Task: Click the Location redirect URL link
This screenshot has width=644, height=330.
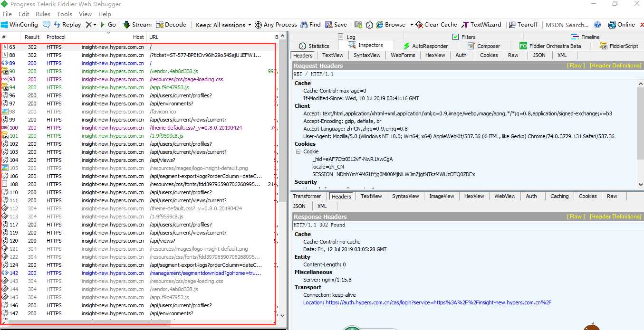Action: coord(427,302)
